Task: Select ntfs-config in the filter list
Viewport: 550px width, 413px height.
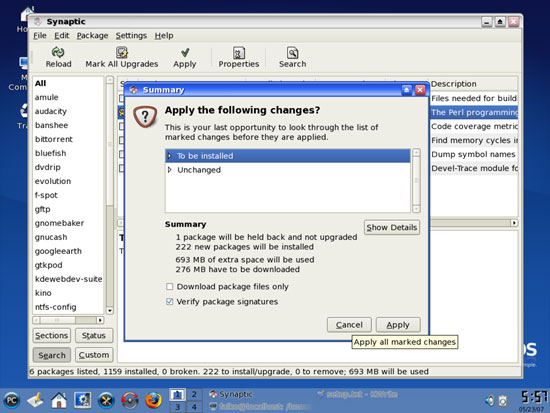Action: click(68, 307)
